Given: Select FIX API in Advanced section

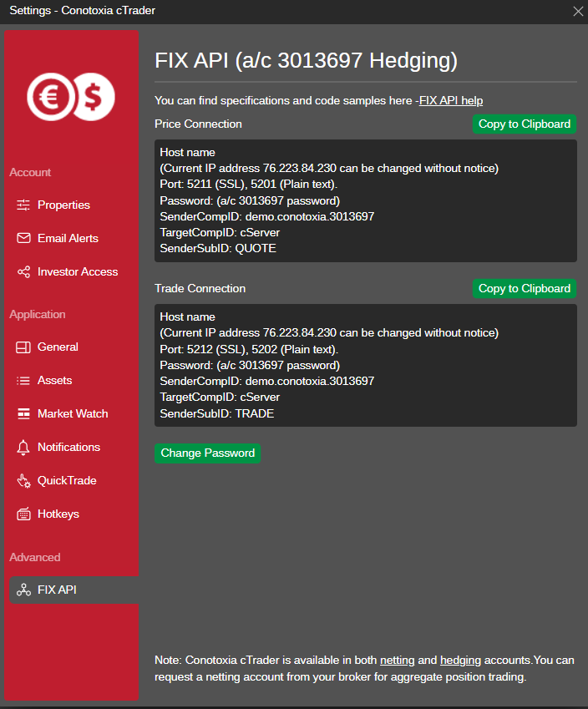Looking at the screenshot, I should (x=74, y=590).
